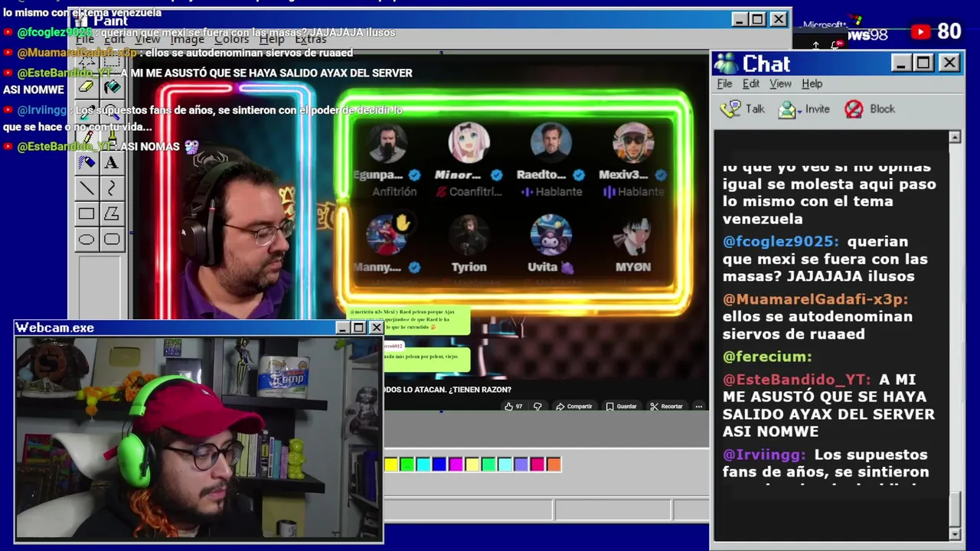Viewport: 980px width, 551px height.
Task: Pick the crimson pink color swatch
Action: [537, 464]
